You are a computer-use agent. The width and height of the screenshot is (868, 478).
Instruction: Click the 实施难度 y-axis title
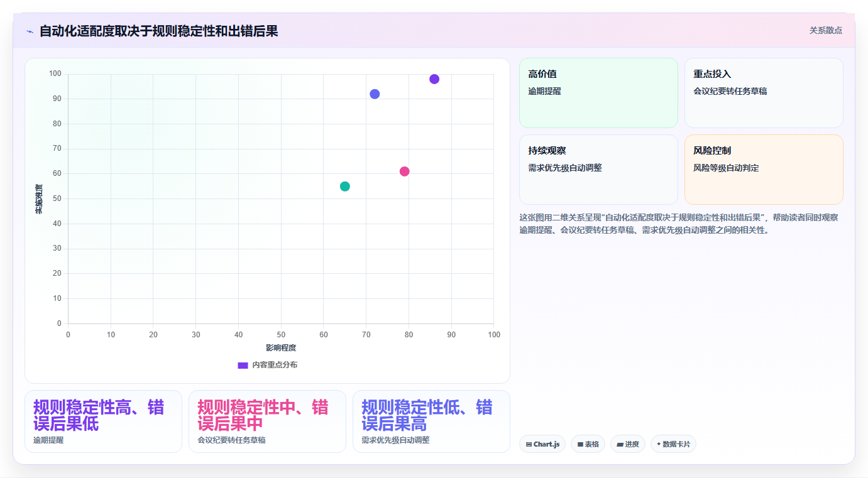39,199
